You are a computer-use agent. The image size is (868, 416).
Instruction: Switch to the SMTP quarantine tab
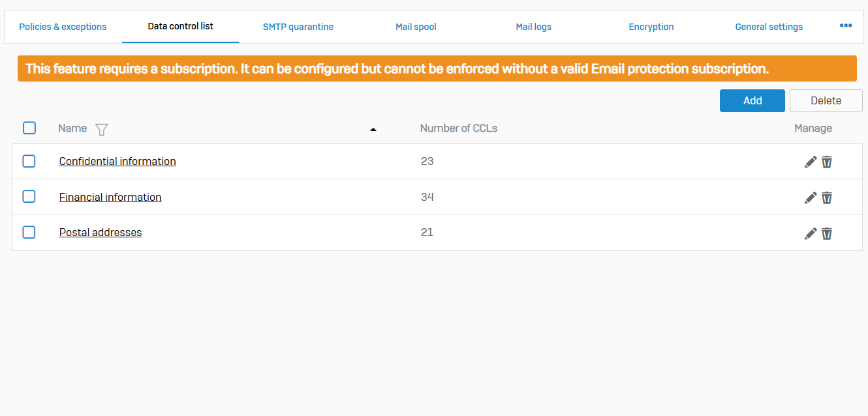[x=298, y=27]
